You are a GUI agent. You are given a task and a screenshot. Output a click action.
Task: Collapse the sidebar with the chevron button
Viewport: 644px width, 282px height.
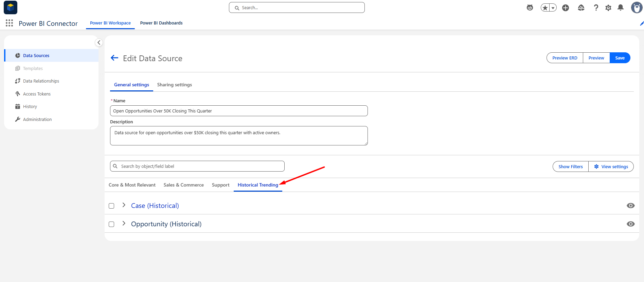[x=99, y=42]
